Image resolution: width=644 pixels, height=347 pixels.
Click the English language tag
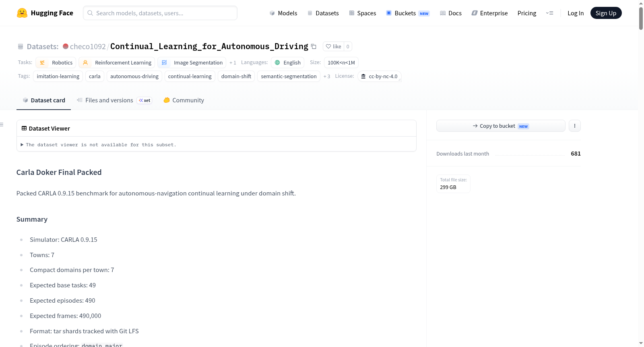click(x=287, y=62)
